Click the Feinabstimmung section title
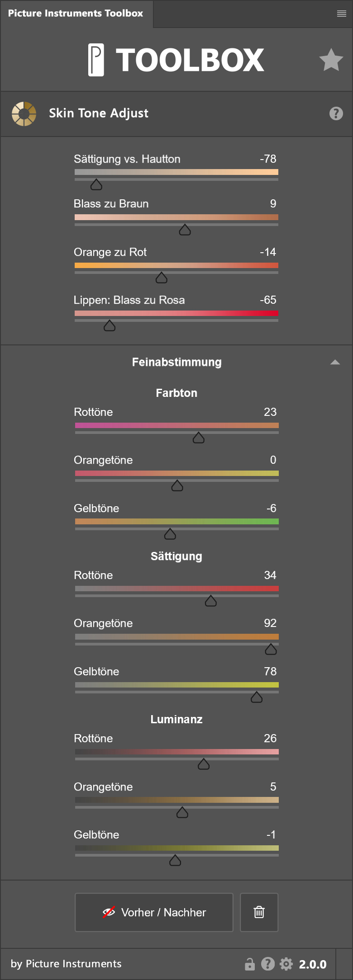The height and width of the screenshot is (980, 353). tap(176, 362)
